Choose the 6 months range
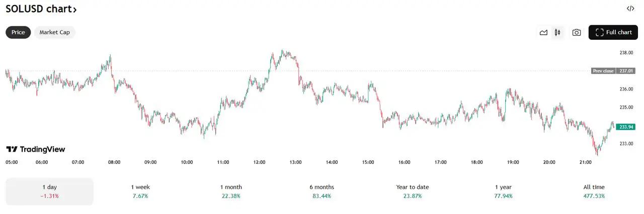 tap(321, 191)
